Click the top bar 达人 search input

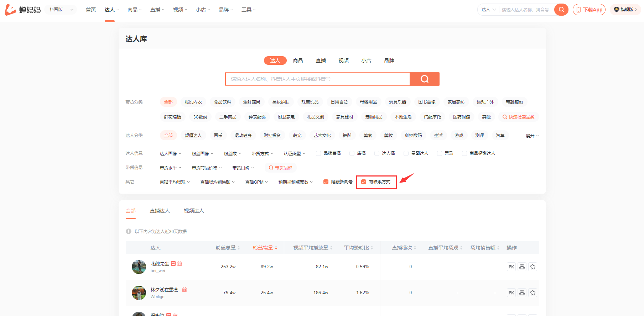coord(526,10)
